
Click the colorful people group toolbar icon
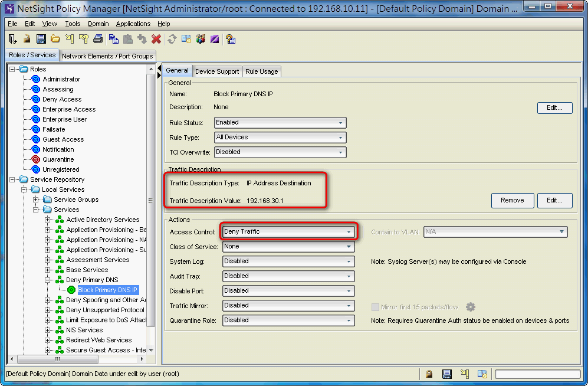point(201,39)
